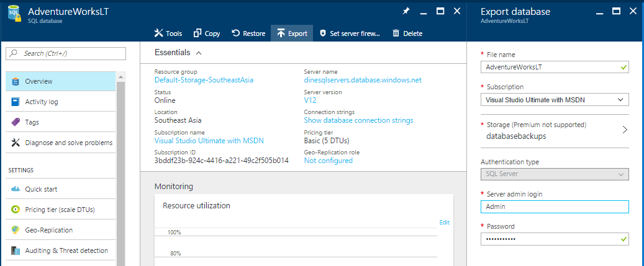Collapse the Essentials section chevron

(199, 53)
